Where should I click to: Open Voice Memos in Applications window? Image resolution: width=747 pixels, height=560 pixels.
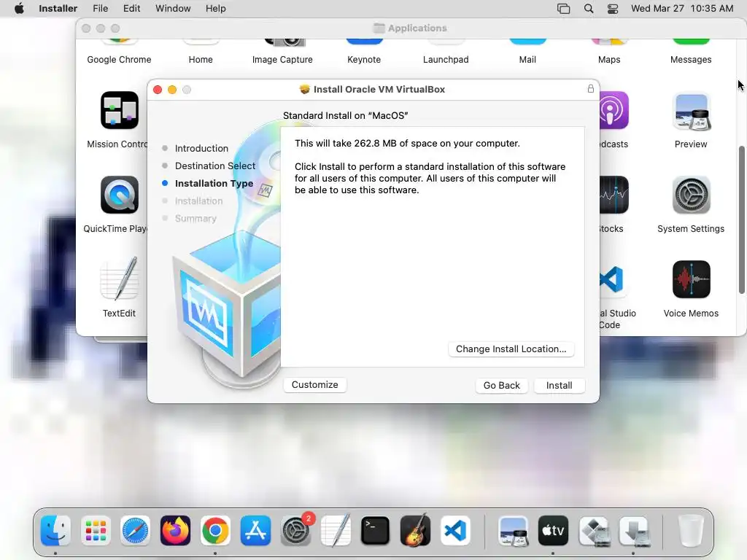(x=691, y=279)
